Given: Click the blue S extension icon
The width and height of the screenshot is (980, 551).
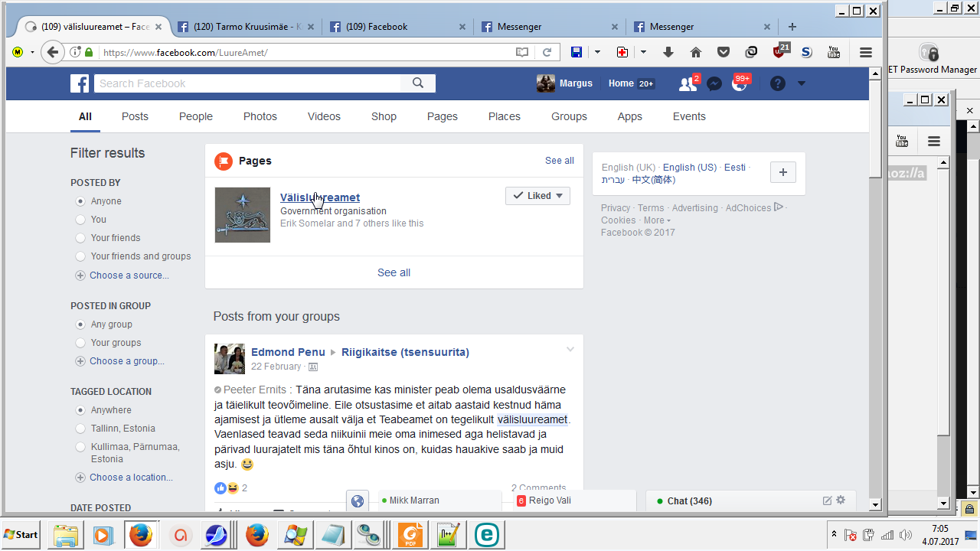Looking at the screenshot, I should pos(806,53).
